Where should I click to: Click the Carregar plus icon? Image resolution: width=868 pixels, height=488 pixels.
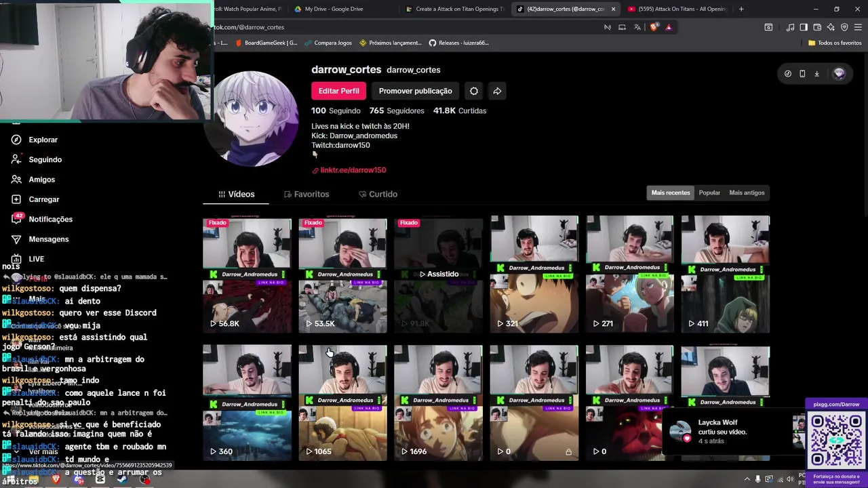[x=16, y=199]
